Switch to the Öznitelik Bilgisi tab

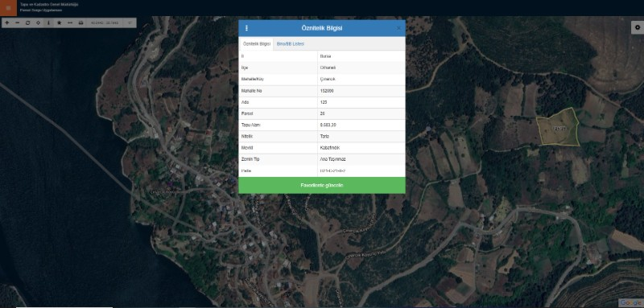coord(256,44)
